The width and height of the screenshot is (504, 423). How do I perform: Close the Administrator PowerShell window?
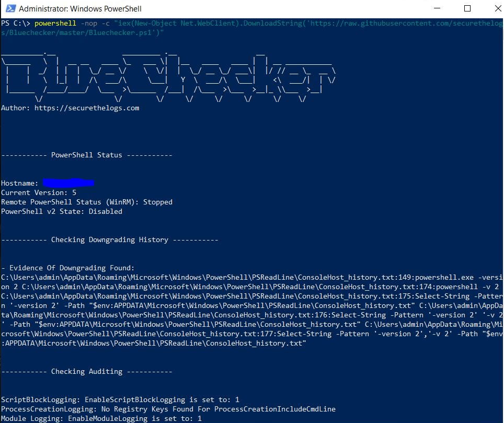point(498,8)
